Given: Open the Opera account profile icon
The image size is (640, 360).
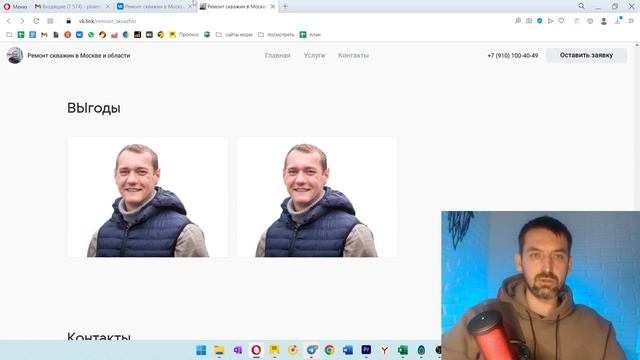Looking at the screenshot, I should click(x=604, y=21).
